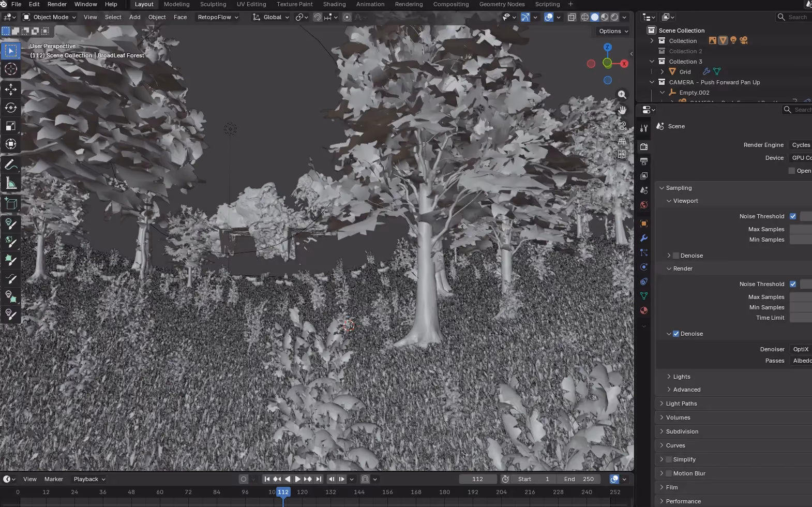Image resolution: width=812 pixels, height=507 pixels.
Task: Toggle viewport overlays button
Action: click(x=549, y=17)
